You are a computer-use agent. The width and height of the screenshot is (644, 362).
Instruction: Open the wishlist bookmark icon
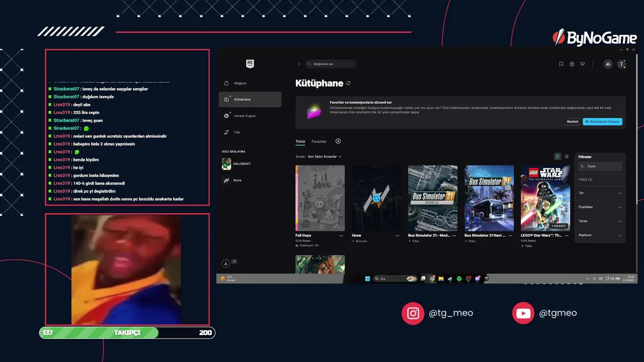click(x=561, y=64)
